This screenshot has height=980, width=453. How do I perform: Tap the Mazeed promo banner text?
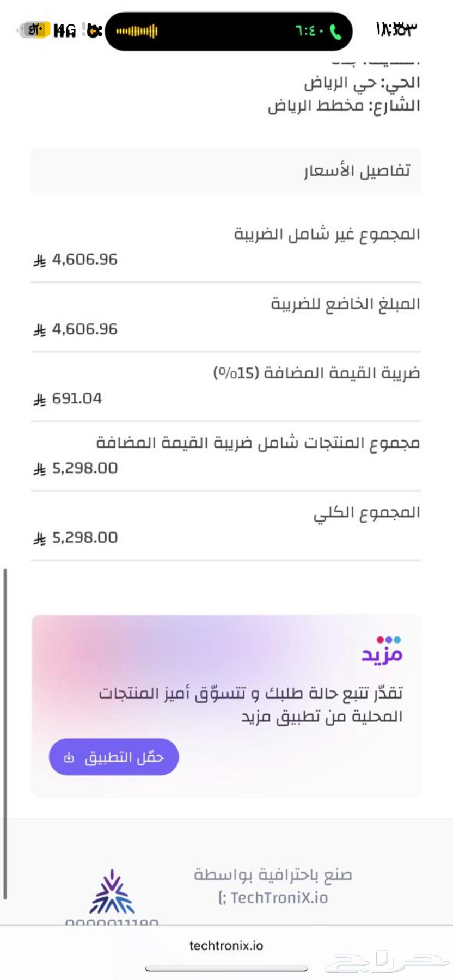pos(250,705)
